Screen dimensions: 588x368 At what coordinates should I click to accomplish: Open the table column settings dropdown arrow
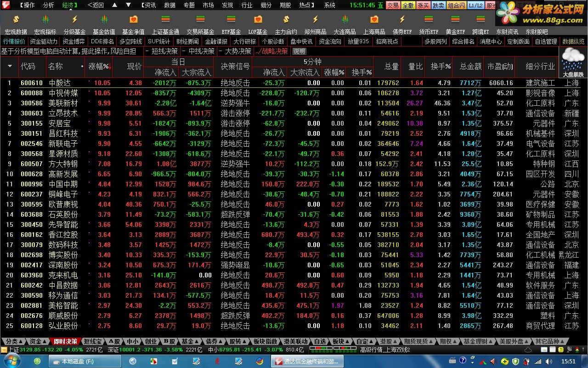pyautogui.click(x=10, y=66)
